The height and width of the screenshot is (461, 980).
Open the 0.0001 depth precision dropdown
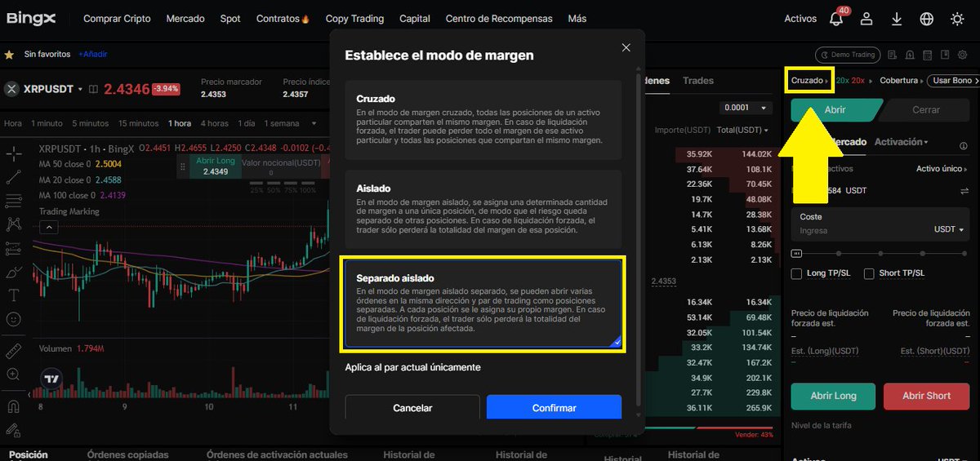click(x=746, y=108)
